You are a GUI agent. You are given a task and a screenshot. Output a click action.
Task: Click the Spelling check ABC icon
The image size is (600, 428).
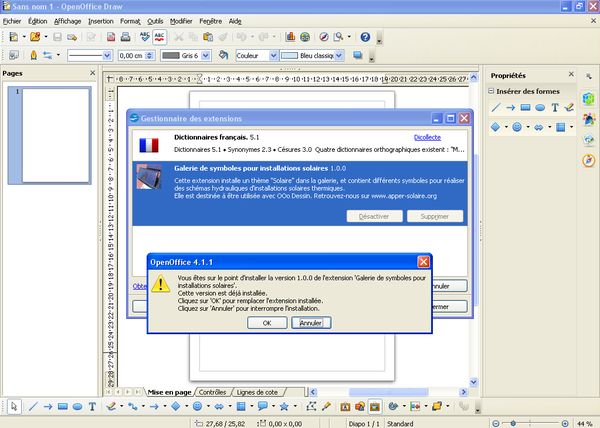145,37
